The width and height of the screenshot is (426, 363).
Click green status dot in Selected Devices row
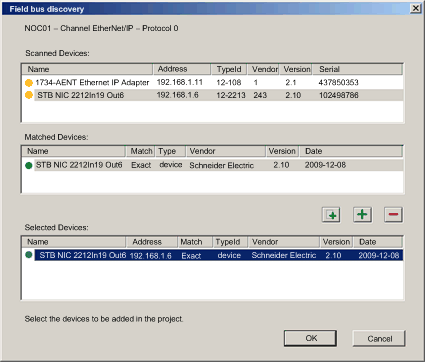[x=29, y=255]
